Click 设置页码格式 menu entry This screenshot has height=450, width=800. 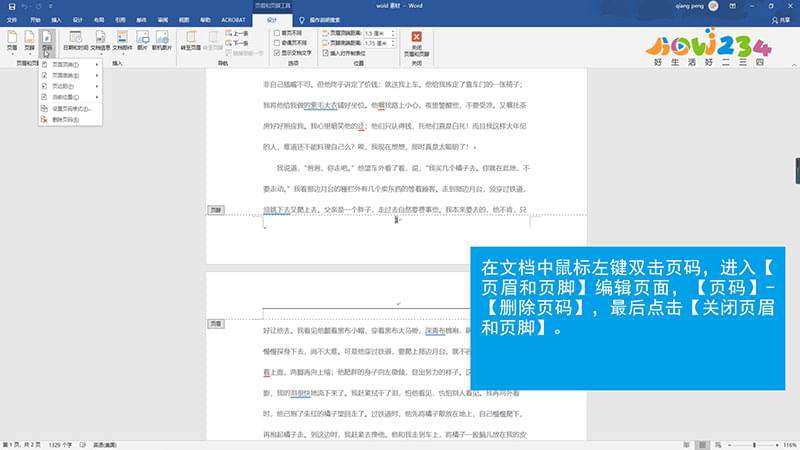coord(70,108)
